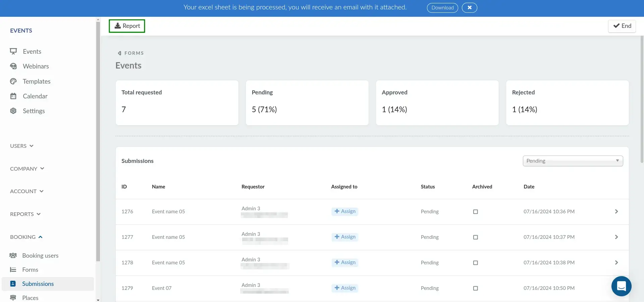Go back to FORMS breadcrumb
This screenshot has height=302, width=644.
(131, 53)
